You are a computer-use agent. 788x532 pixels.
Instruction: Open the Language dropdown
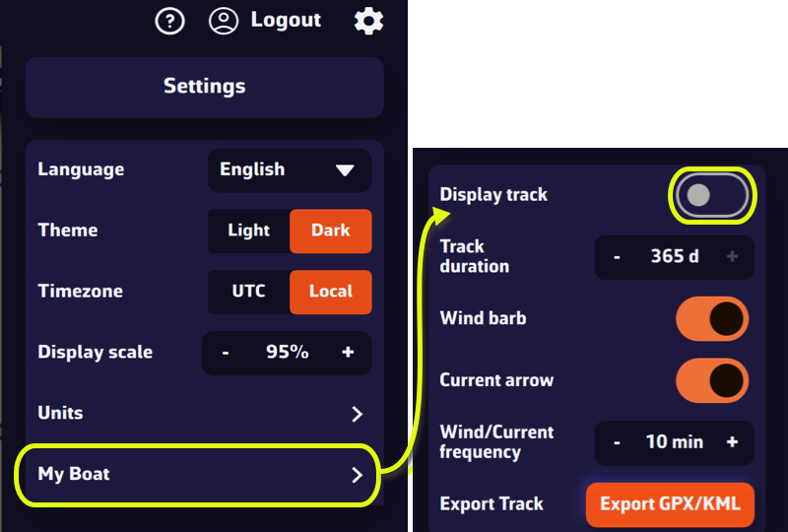click(x=289, y=169)
